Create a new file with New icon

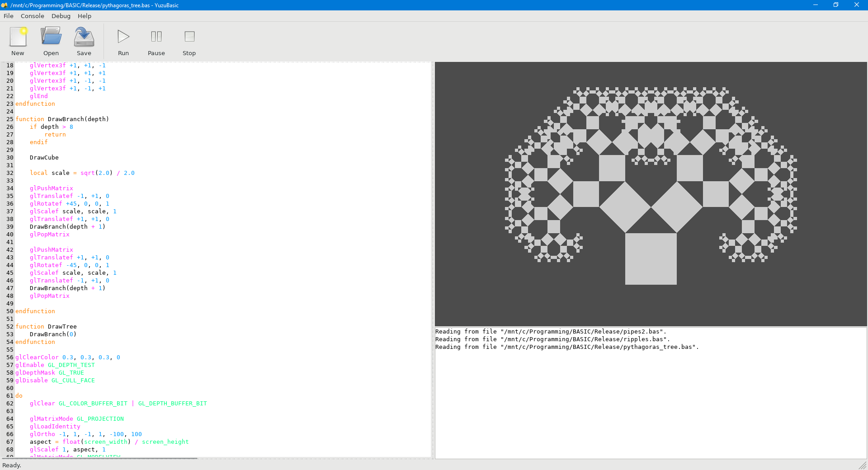pyautogui.click(x=18, y=41)
